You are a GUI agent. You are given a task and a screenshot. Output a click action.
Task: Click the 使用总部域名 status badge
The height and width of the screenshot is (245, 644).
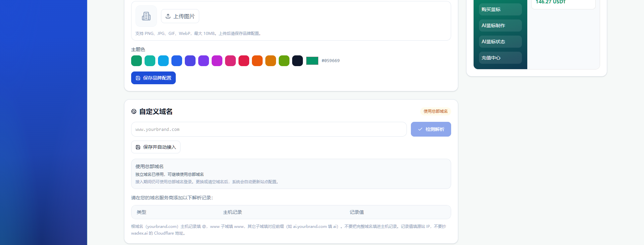coord(435,111)
